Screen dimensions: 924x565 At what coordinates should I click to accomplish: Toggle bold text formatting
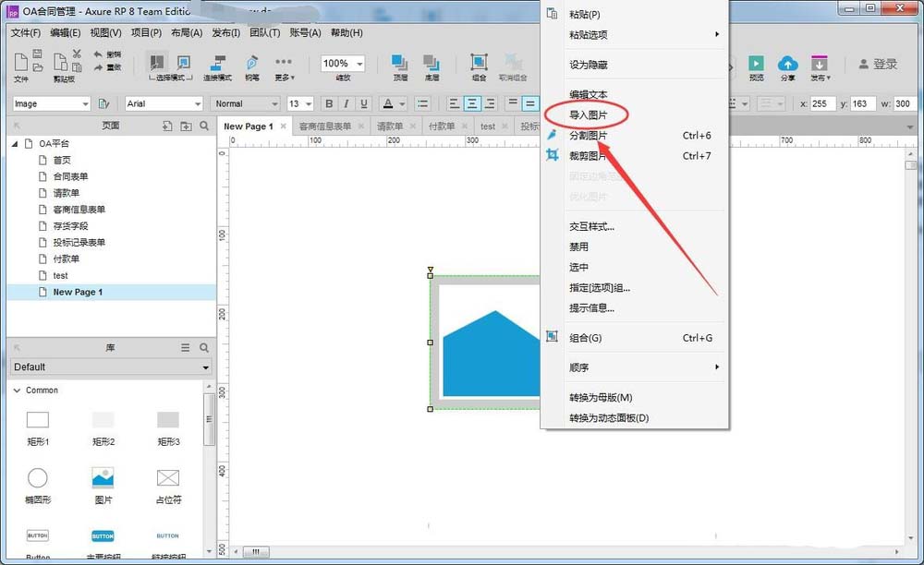[x=329, y=104]
